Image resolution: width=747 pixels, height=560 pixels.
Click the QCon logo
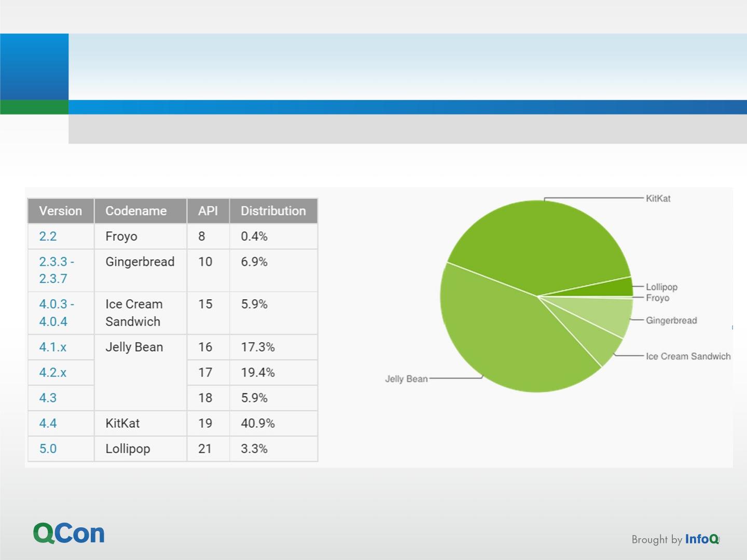(69, 534)
